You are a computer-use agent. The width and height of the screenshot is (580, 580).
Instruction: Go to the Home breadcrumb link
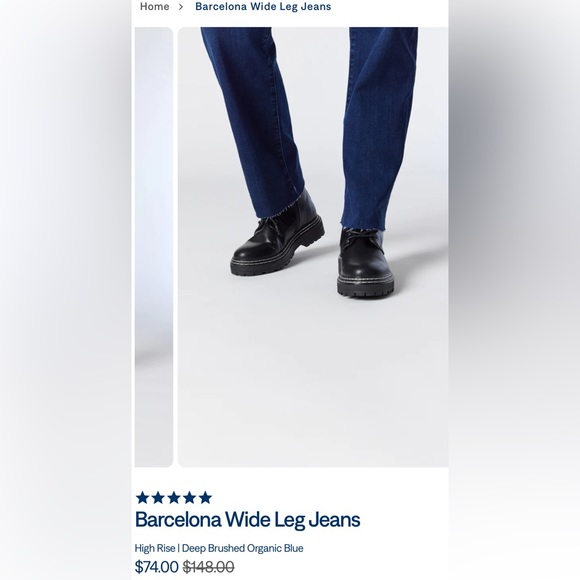point(154,6)
